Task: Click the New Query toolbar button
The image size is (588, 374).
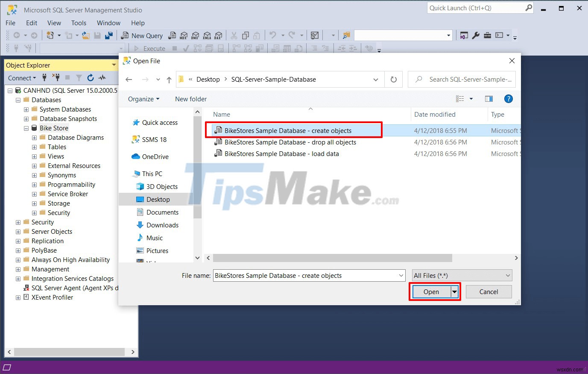Action: tap(142, 35)
